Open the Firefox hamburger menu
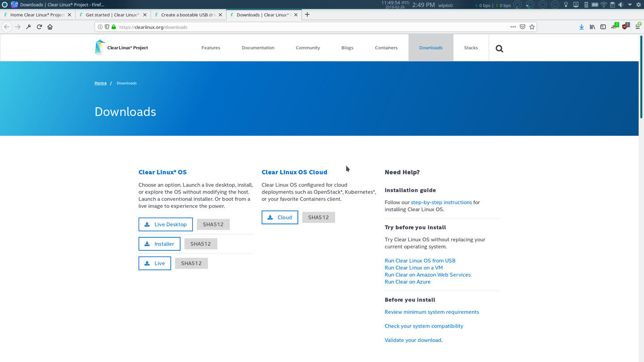 [638, 27]
